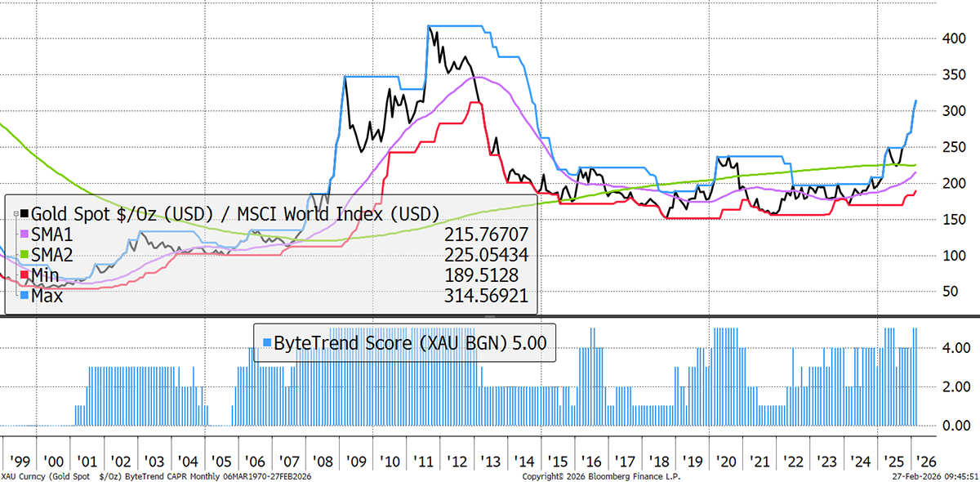Click the blue Max legend swatch
This screenshot has height=482, width=980.
coord(24,296)
